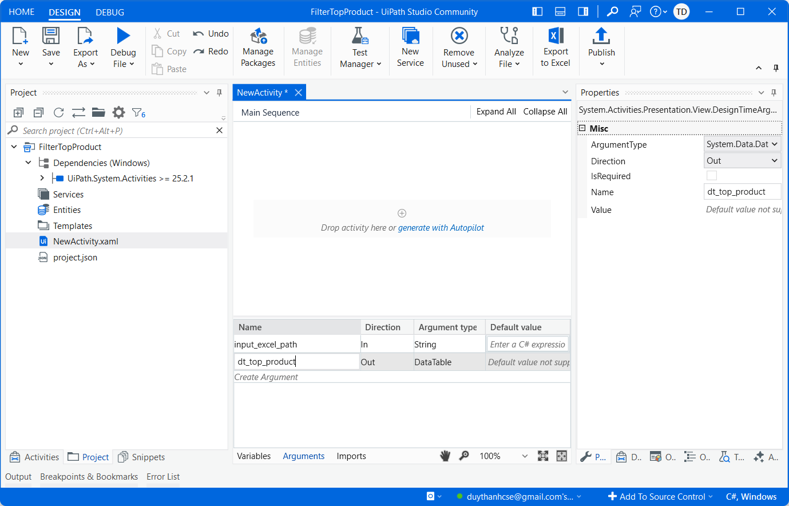Click Undo in the ribbon

coord(210,34)
